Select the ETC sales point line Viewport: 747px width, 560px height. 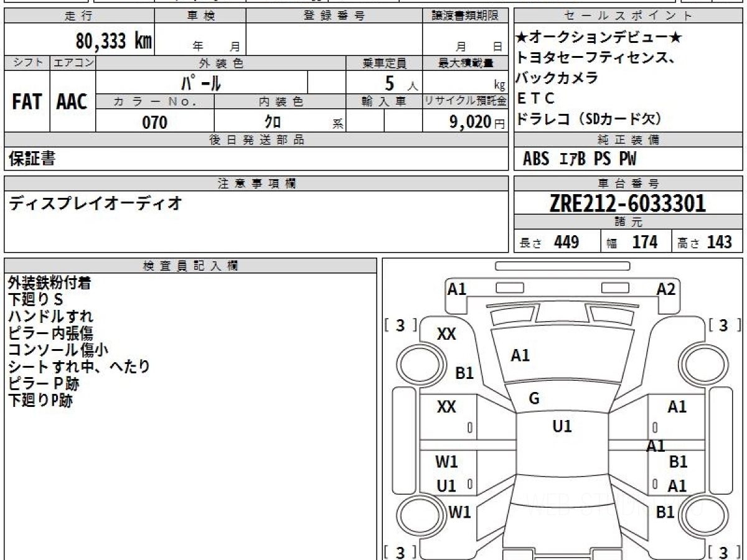[x=535, y=98]
